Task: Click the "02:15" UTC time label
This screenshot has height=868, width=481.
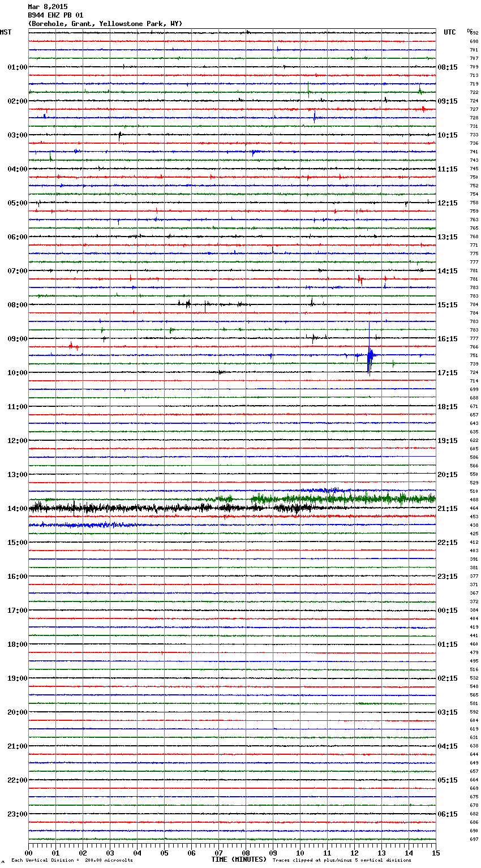Action: coord(448,678)
